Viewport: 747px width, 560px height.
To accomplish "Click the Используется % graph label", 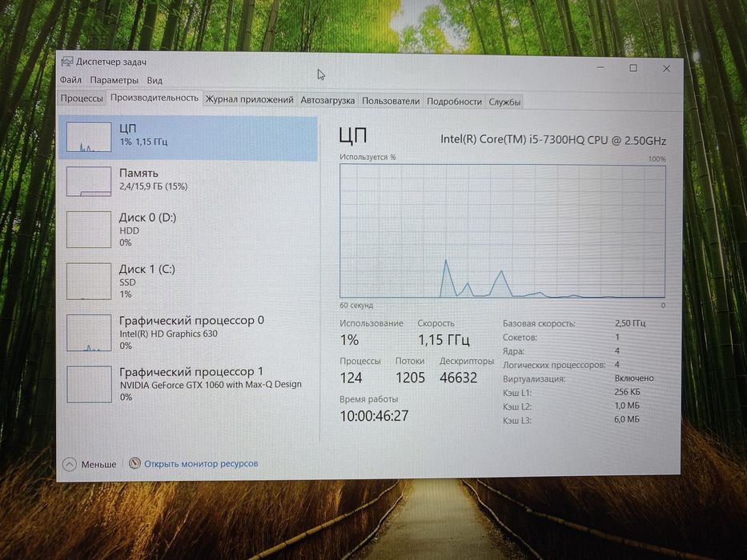I will pos(367,157).
